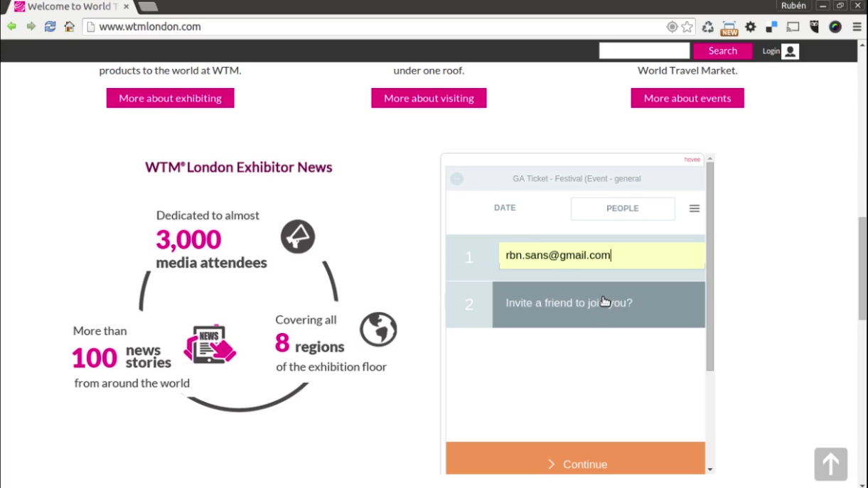Go forward using browser forward arrow
The image size is (868, 488).
click(x=31, y=27)
